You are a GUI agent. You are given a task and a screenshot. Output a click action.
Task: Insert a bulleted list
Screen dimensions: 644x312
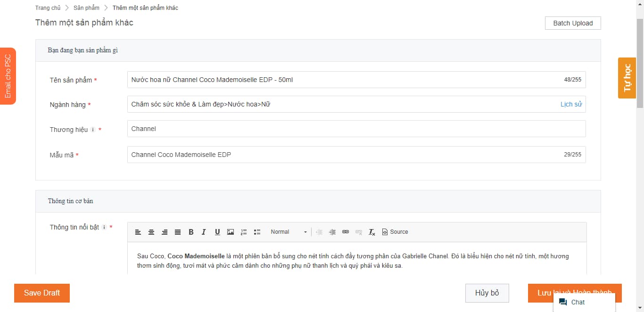tap(257, 232)
